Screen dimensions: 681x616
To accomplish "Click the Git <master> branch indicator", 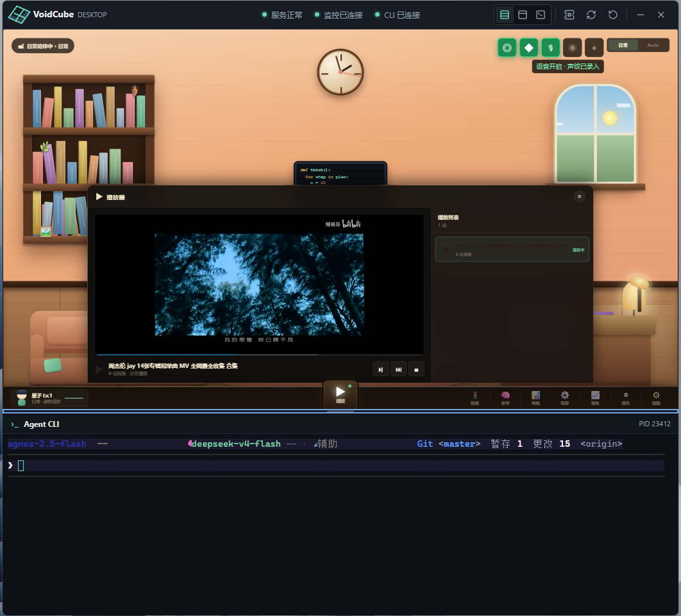I will (x=449, y=444).
